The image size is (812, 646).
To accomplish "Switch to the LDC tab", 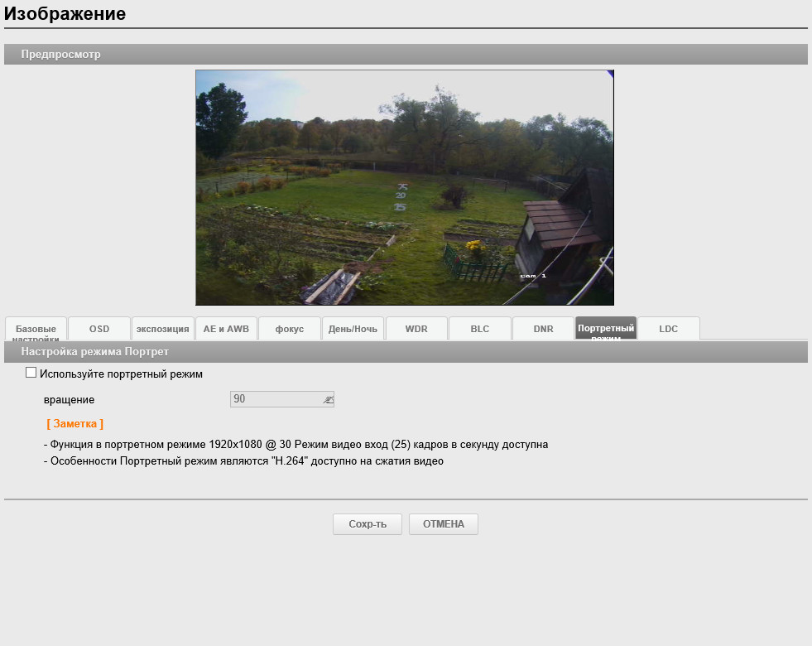I will point(669,329).
